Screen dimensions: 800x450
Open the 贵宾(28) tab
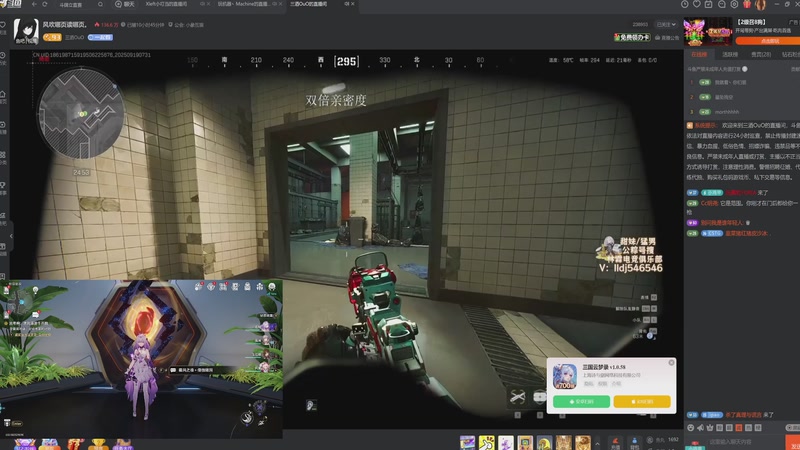tap(761, 55)
